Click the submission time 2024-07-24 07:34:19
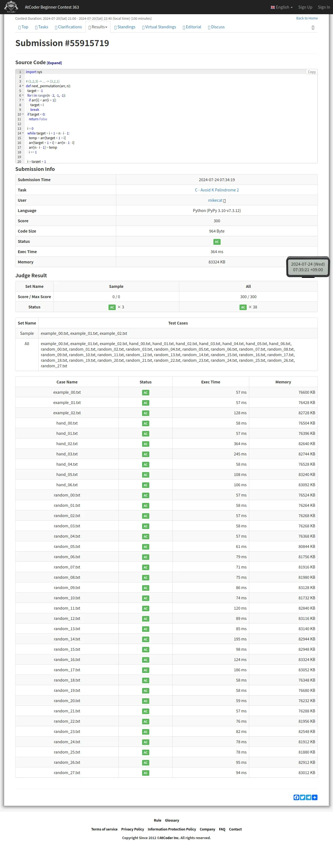Screen dimensions: 333x868 (x=217, y=179)
